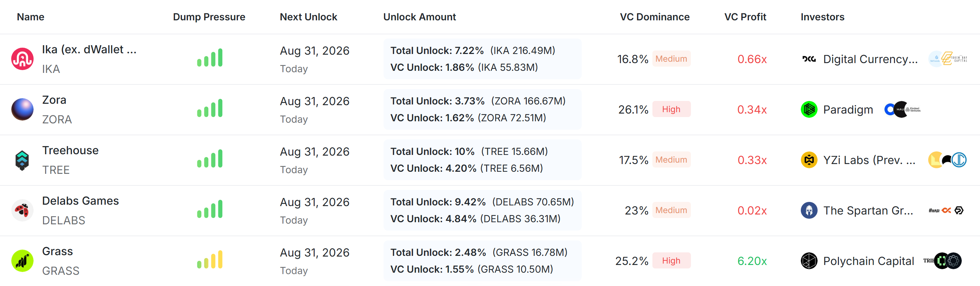Click Ika's Medium dominance badge
Viewport: 980px width, 286px height.
[x=671, y=59]
